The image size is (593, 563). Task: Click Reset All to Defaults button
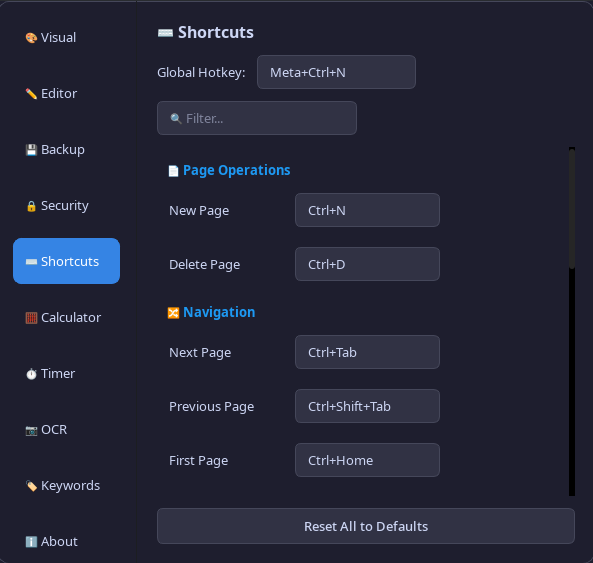coord(366,526)
